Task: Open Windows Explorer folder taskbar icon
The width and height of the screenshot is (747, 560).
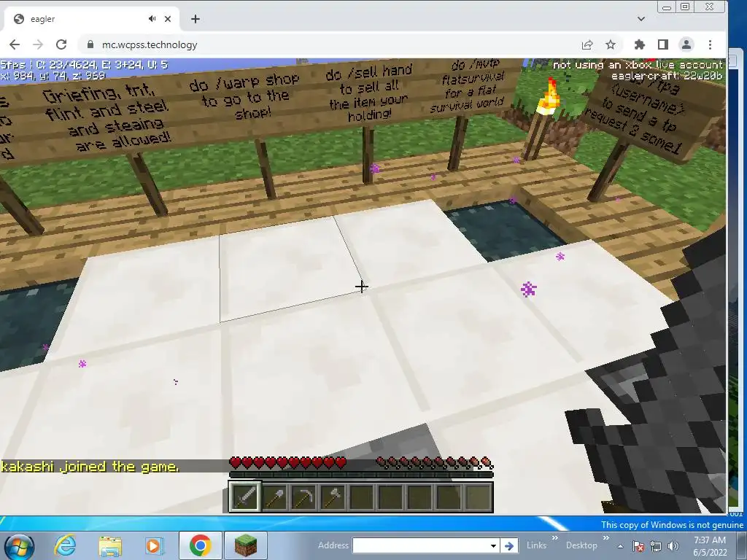Action: point(110,545)
